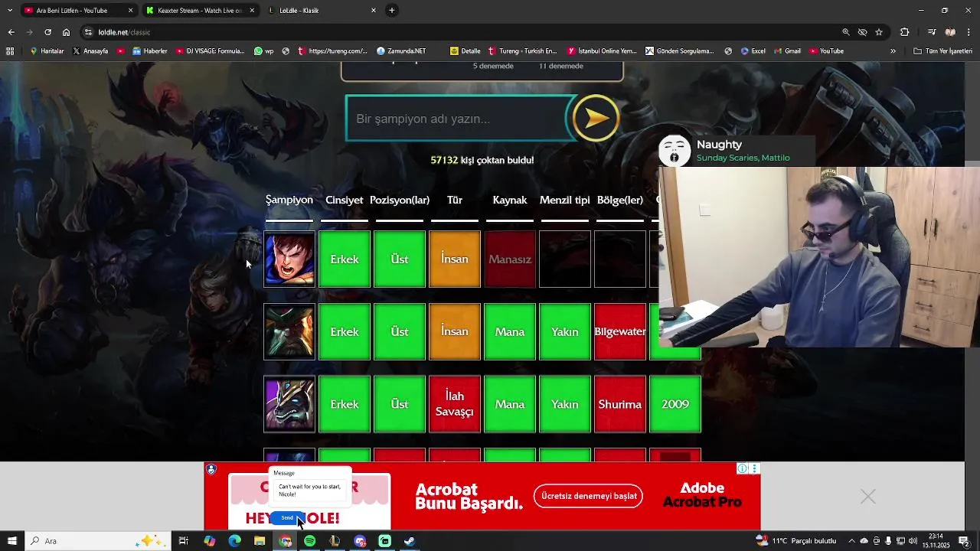980x551 pixels.
Task: Open the DJ VISAGE Formula bookmark
Action: [211, 51]
